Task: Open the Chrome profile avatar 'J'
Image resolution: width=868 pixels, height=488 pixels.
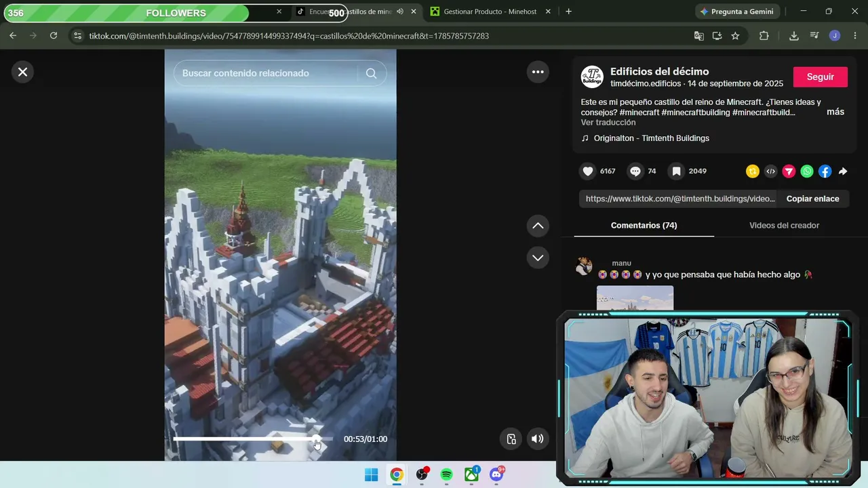Action: point(835,36)
